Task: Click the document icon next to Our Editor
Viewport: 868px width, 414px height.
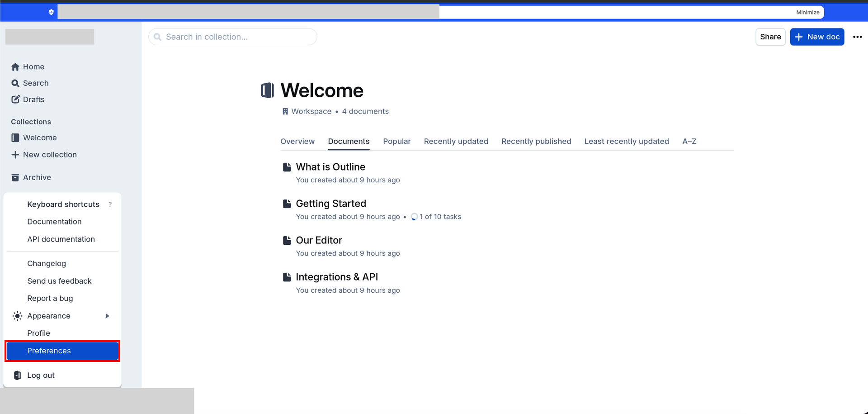Action: click(x=287, y=240)
